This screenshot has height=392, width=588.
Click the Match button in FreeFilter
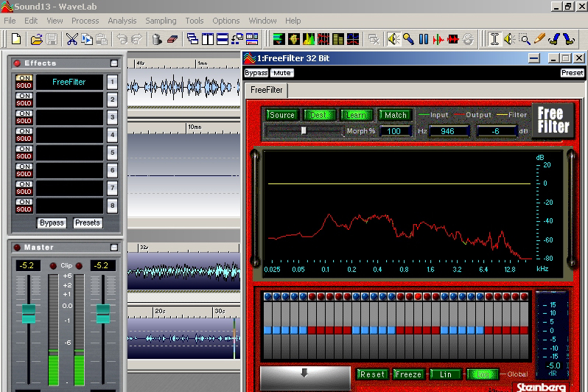395,115
